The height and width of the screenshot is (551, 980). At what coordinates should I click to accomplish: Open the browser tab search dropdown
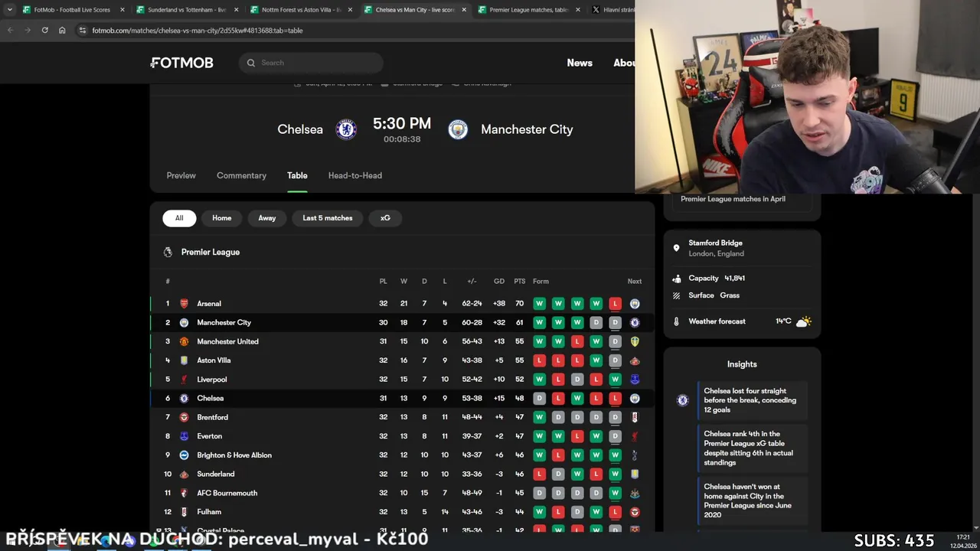click(9, 10)
